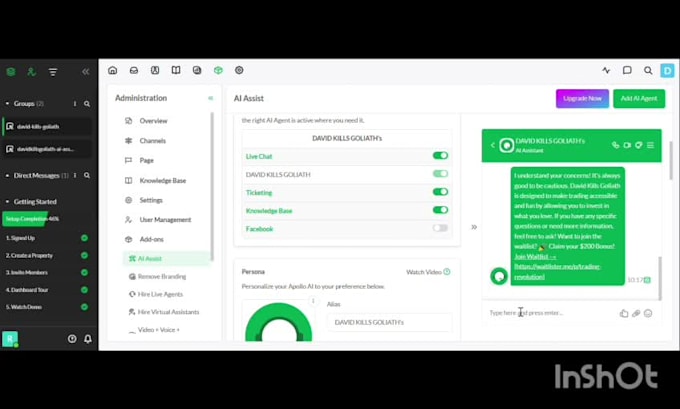
Task: Open the chat bubble icon in top bar
Action: pyautogui.click(x=627, y=70)
